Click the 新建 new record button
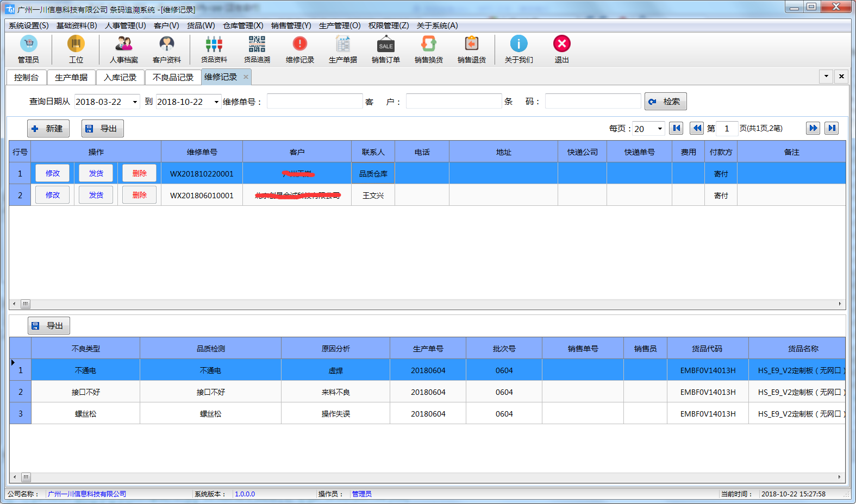Viewport: 856px width, 504px height. pos(48,129)
